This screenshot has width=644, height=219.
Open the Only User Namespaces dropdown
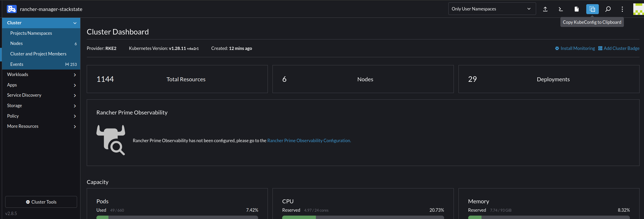click(x=492, y=9)
